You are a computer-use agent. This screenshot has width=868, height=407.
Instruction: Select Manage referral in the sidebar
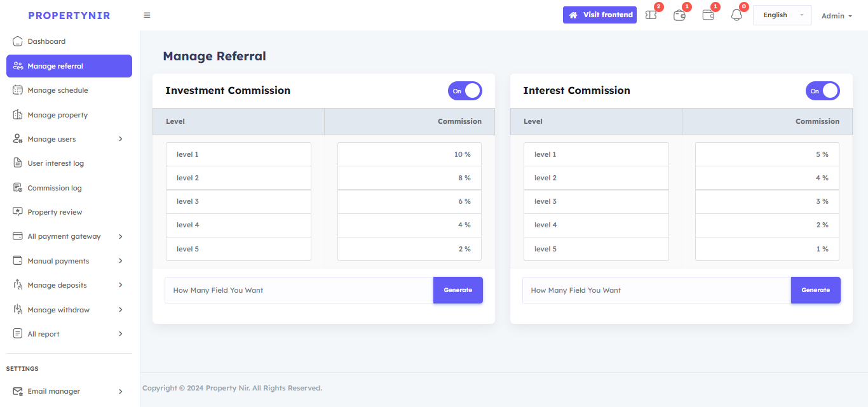click(x=69, y=66)
